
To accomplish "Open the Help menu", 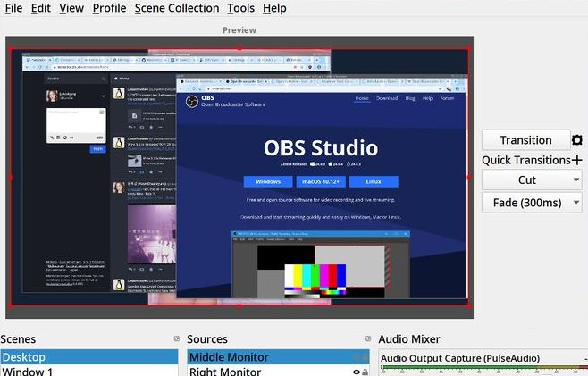I will pos(274,8).
